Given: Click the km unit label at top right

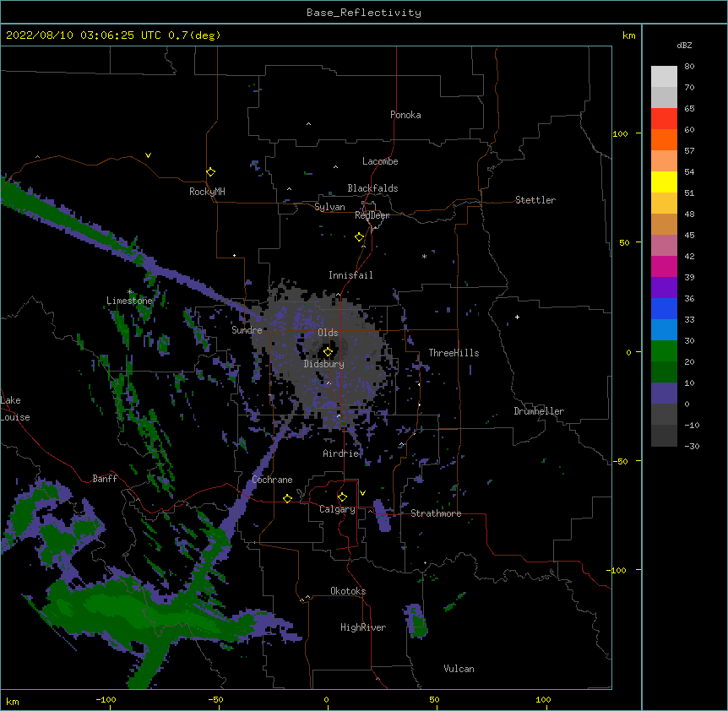Looking at the screenshot, I should coord(628,35).
